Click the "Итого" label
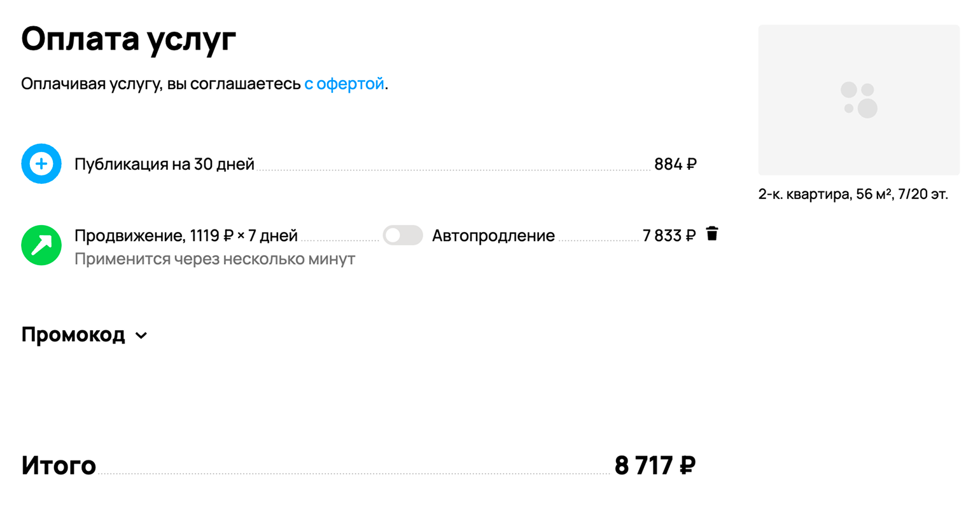 (x=59, y=465)
